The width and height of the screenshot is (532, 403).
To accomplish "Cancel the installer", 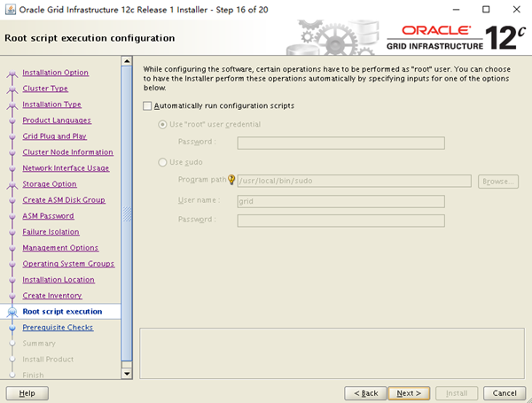I will (505, 393).
